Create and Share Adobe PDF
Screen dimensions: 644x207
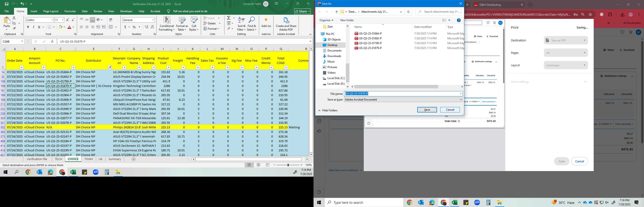tap(286, 24)
